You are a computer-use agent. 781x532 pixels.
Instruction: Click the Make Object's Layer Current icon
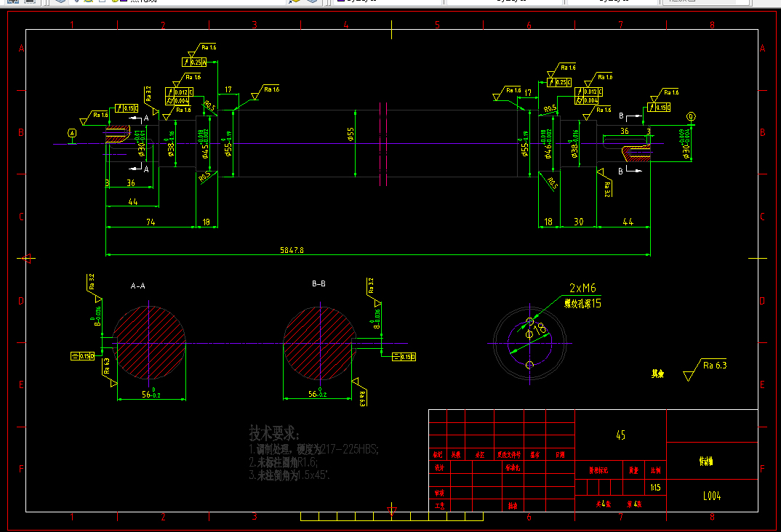click(295, 1)
